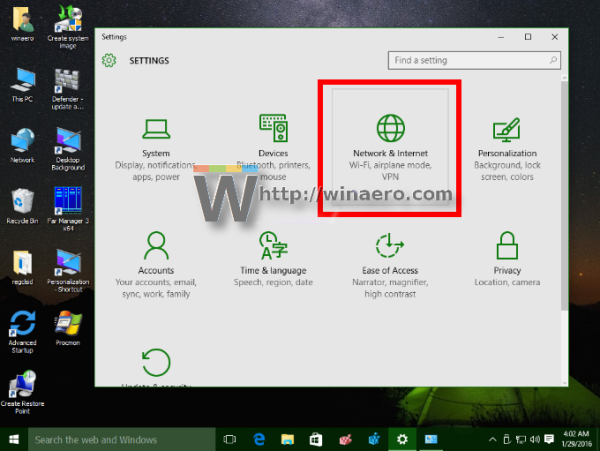Minimize the Settings window

(501, 37)
